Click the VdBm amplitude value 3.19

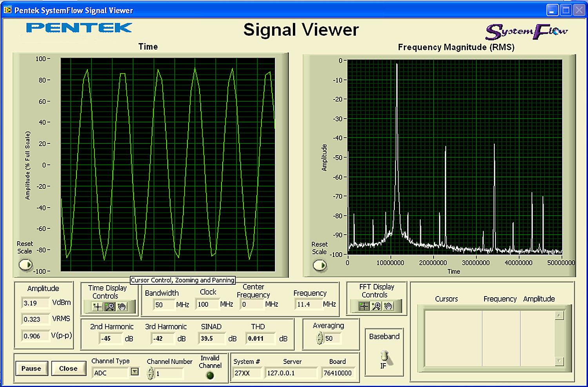click(36, 303)
